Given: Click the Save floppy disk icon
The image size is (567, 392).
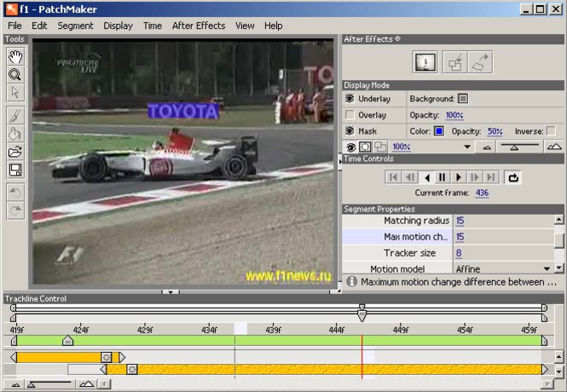Looking at the screenshot, I should click(14, 170).
